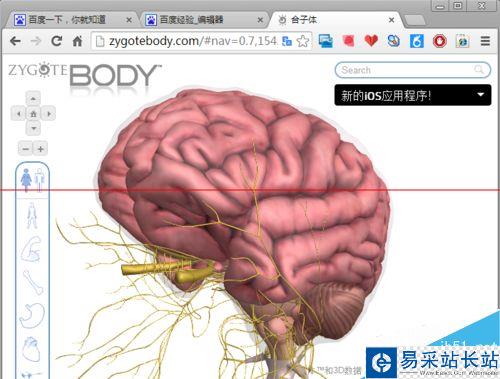
Task: Open the red flower extension icon
Action: [x=348, y=41]
